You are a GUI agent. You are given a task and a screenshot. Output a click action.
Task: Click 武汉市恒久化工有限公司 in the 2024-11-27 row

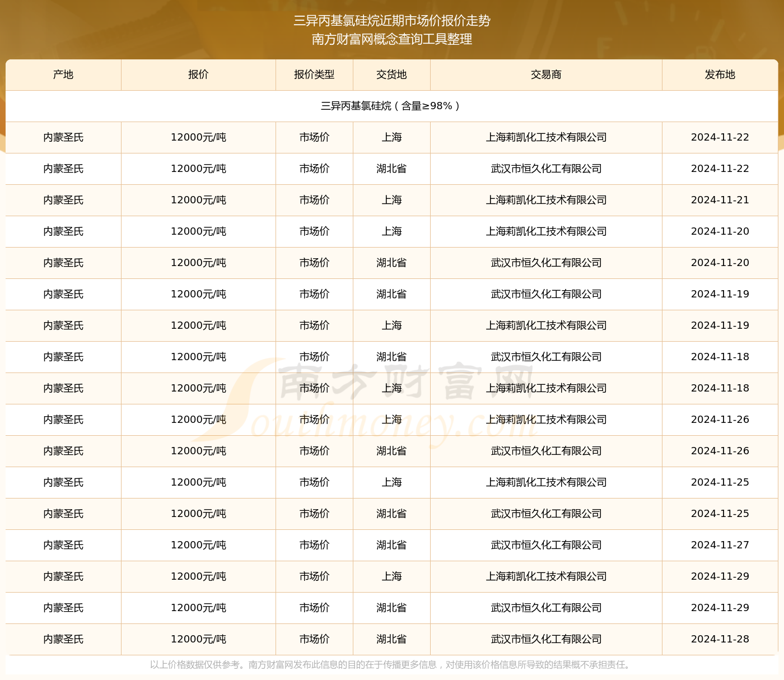pos(546,545)
